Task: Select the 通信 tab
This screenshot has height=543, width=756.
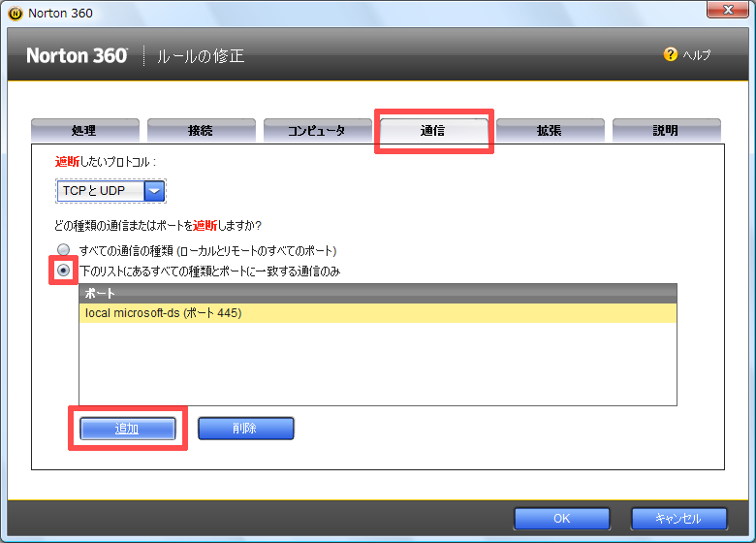Action: (x=433, y=131)
